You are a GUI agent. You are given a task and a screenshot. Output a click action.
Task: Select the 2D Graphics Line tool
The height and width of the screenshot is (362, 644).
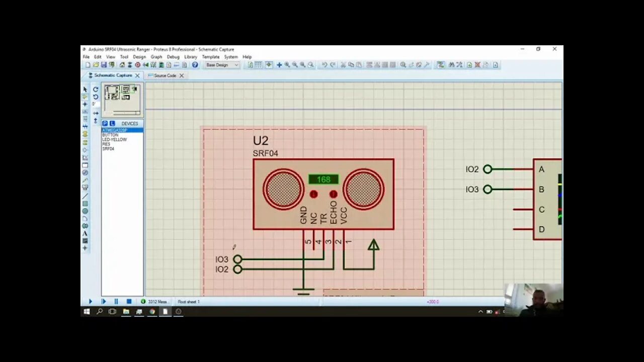pos(85,196)
